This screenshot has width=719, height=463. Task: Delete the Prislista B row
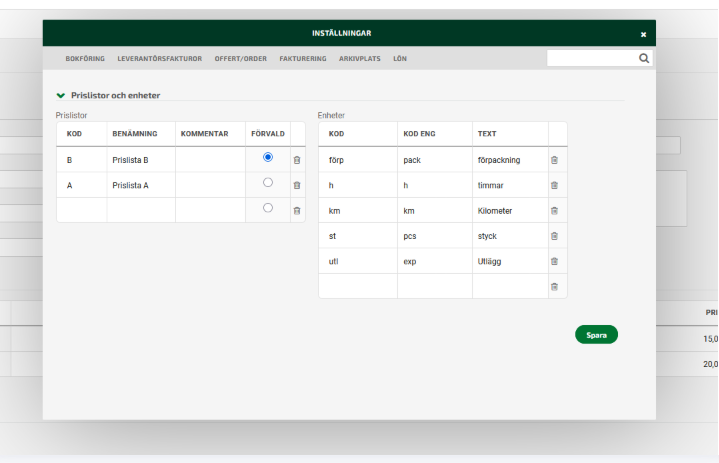click(297, 160)
